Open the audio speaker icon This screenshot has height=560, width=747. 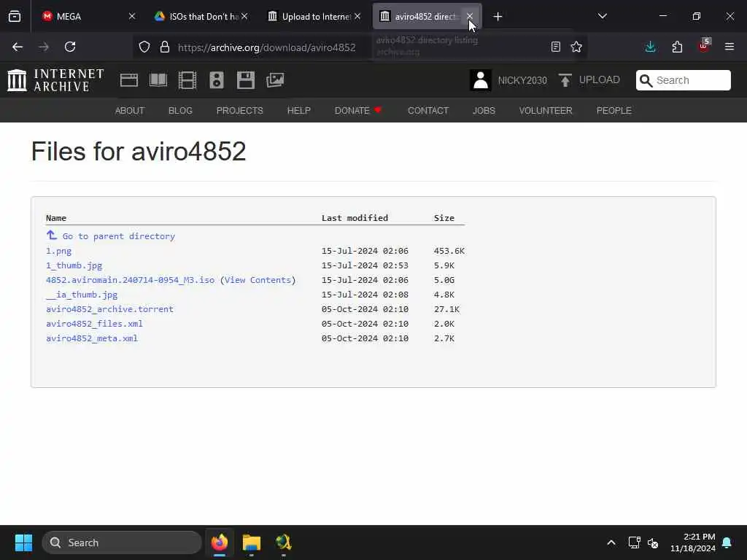216,80
